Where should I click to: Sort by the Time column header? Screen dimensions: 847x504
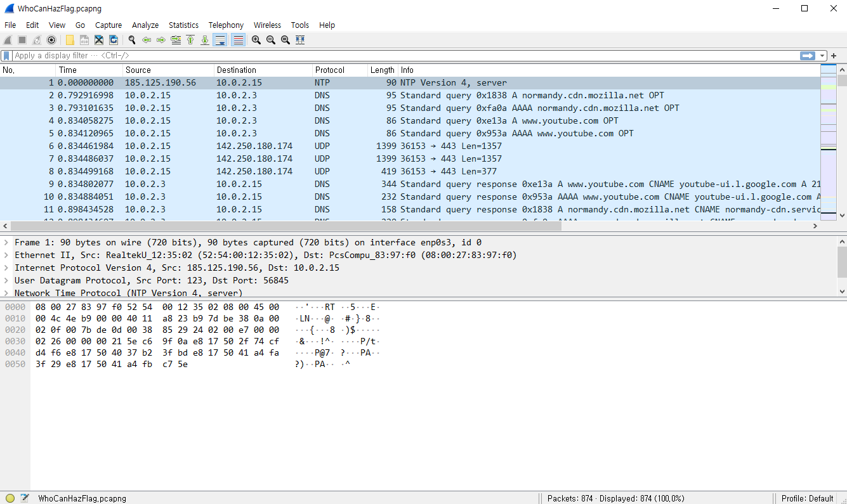89,70
